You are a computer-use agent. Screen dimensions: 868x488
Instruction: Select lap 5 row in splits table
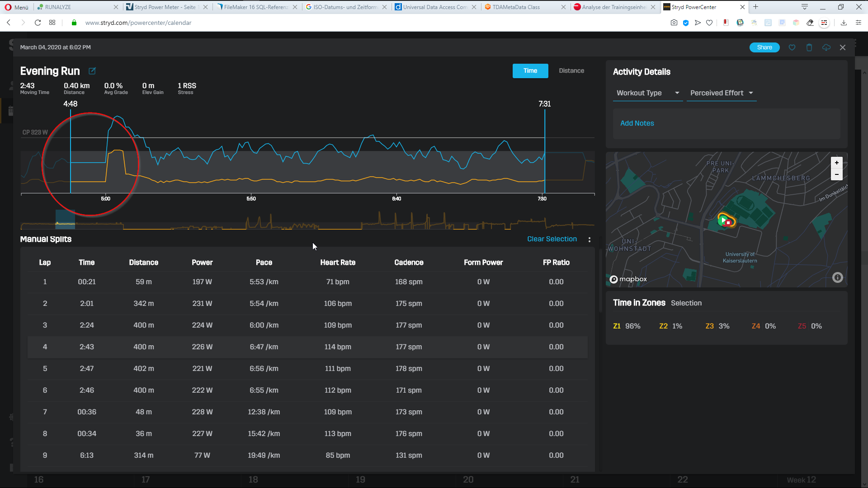307,369
